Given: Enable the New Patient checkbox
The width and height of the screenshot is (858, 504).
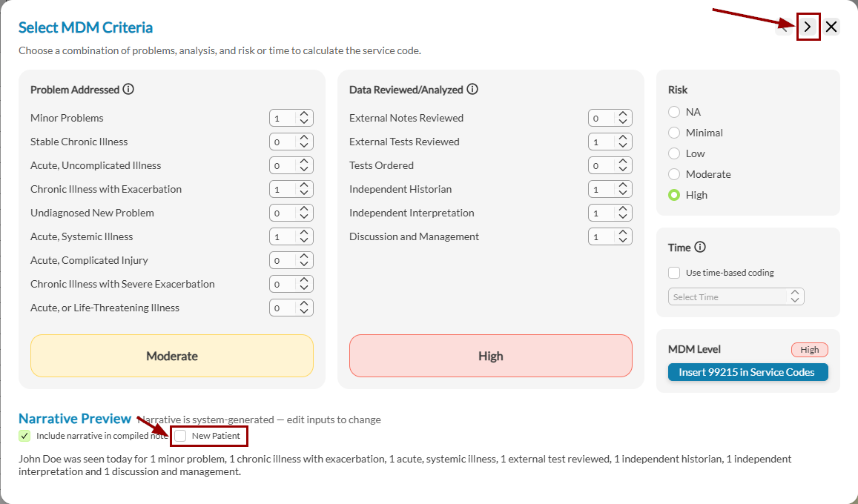Looking at the screenshot, I should [181, 436].
